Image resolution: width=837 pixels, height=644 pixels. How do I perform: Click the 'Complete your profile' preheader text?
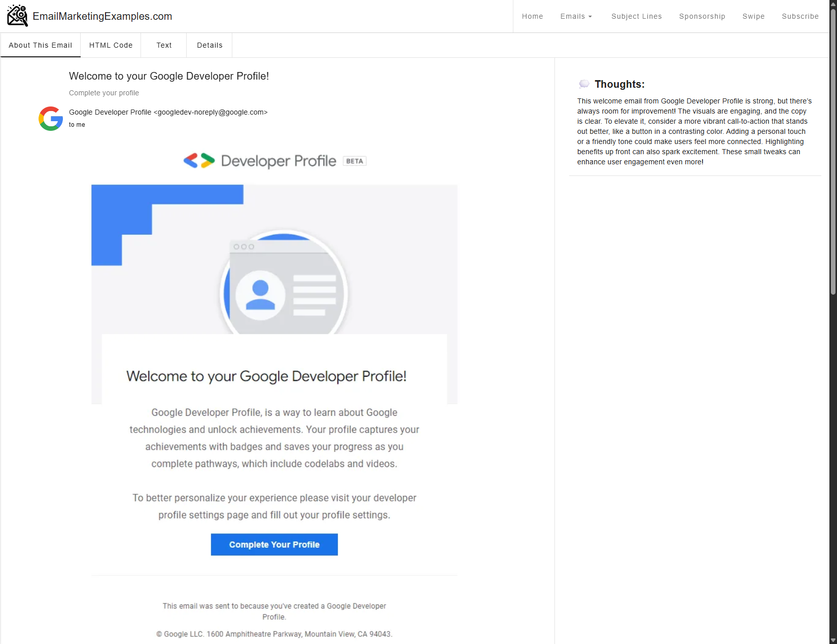tap(104, 93)
